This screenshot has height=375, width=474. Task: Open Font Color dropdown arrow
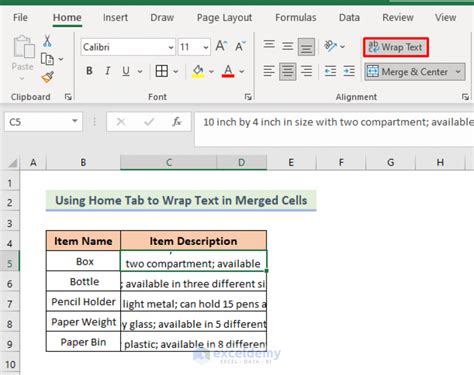[242, 71]
